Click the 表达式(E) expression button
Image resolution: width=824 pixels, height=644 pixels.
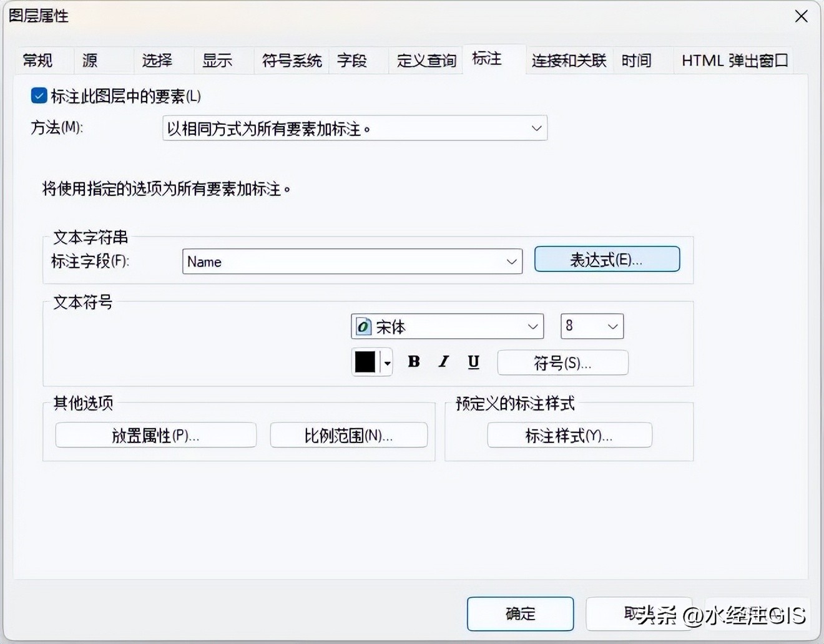pos(606,259)
